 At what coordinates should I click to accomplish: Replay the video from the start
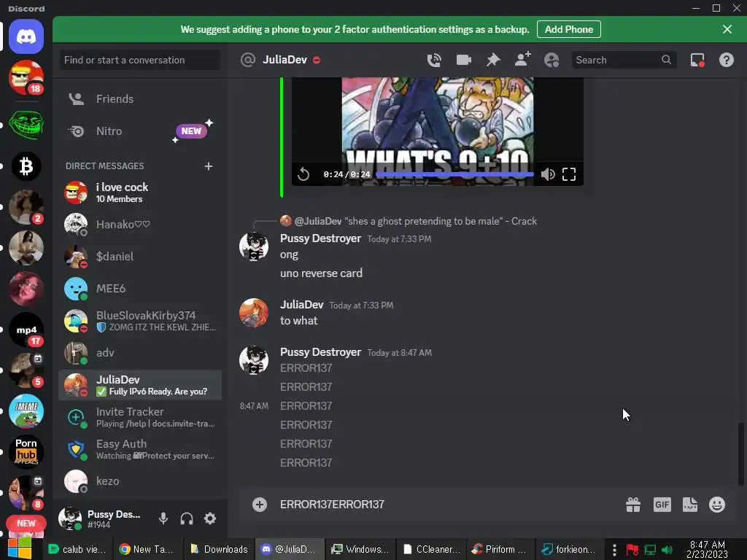[303, 174]
